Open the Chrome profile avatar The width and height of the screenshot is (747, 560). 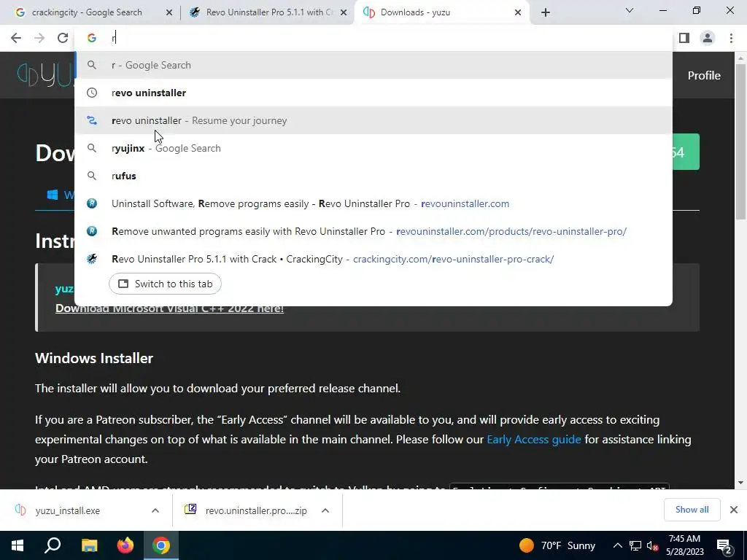coord(708,38)
